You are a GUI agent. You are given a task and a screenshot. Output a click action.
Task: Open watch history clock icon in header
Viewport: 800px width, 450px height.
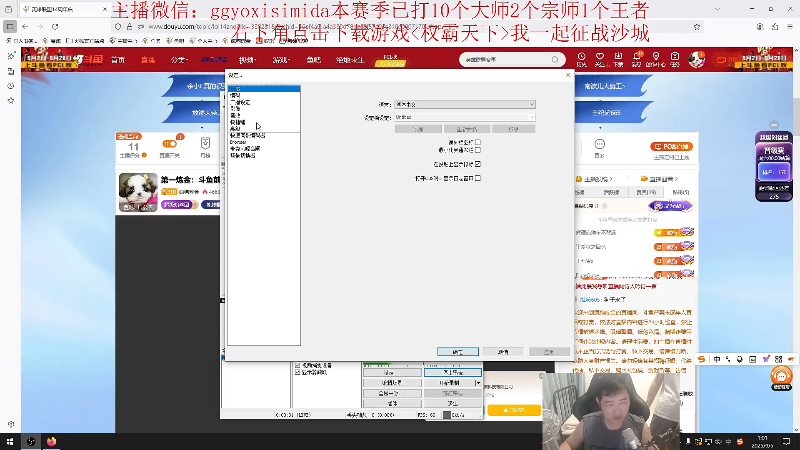tap(582, 59)
